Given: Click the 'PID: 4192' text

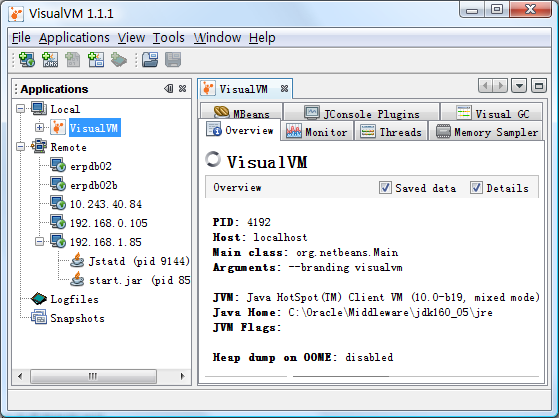Looking at the screenshot, I should coord(242,222).
